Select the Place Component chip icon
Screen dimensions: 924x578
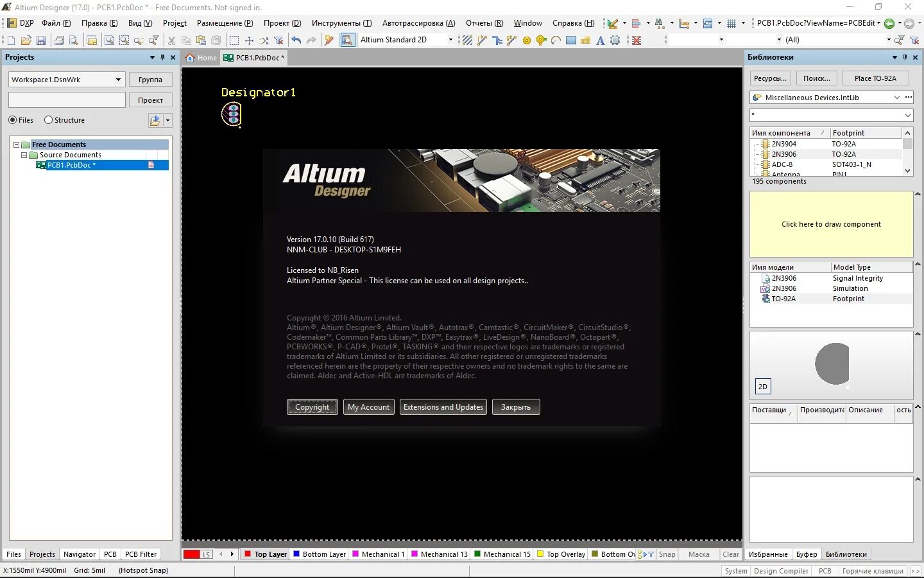click(x=615, y=40)
